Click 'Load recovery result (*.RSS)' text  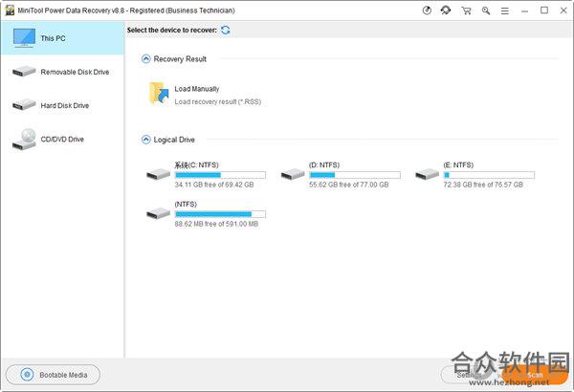pyautogui.click(x=218, y=101)
